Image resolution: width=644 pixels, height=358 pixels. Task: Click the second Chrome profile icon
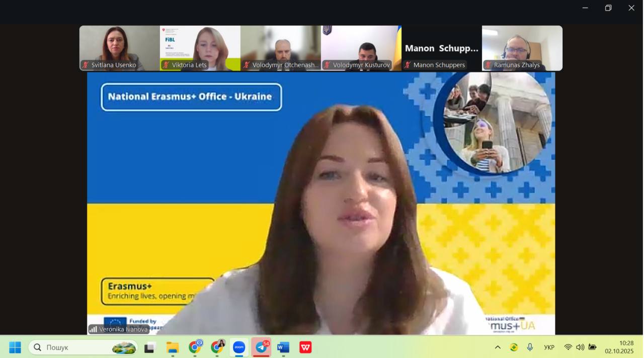point(217,347)
